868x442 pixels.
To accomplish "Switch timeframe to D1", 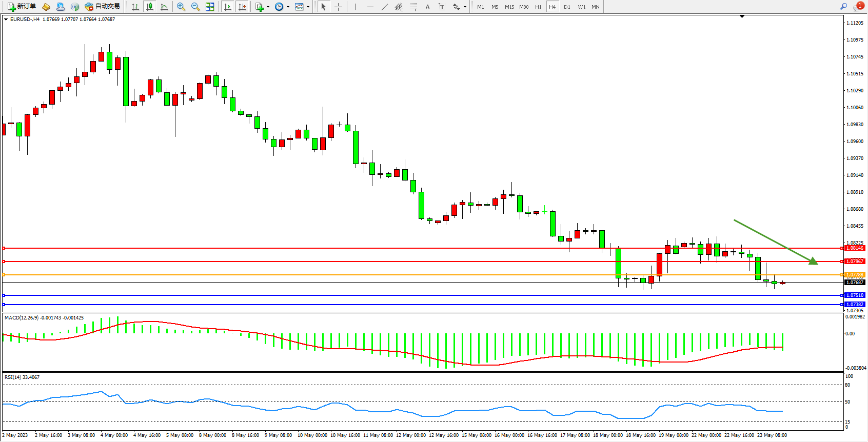I will pyautogui.click(x=567, y=7).
